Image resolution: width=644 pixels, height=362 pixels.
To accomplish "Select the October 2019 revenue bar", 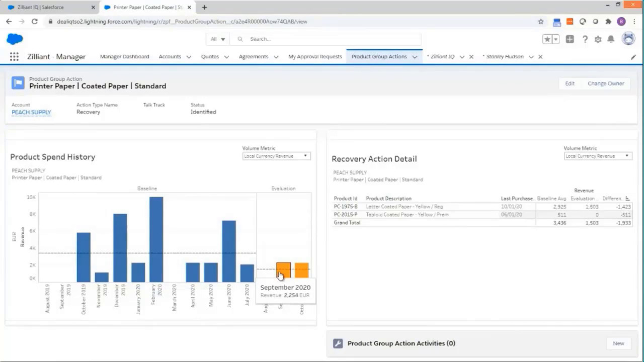I will (84, 257).
